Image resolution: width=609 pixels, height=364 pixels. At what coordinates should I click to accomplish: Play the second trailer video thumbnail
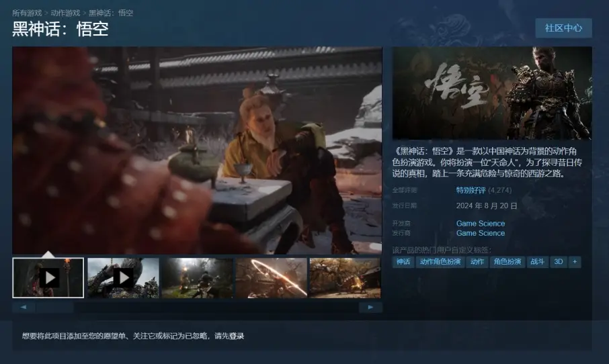click(x=123, y=278)
